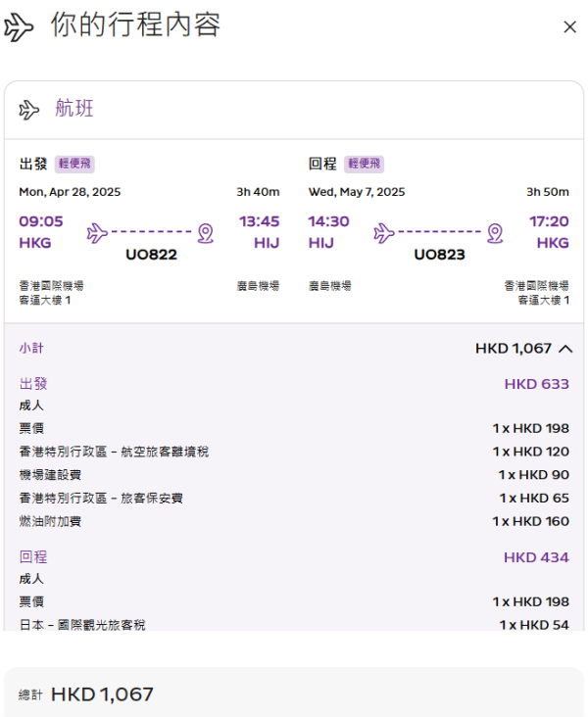Click the 燃油附加費 fuel surcharge row
The image size is (588, 717).
tap(294, 522)
